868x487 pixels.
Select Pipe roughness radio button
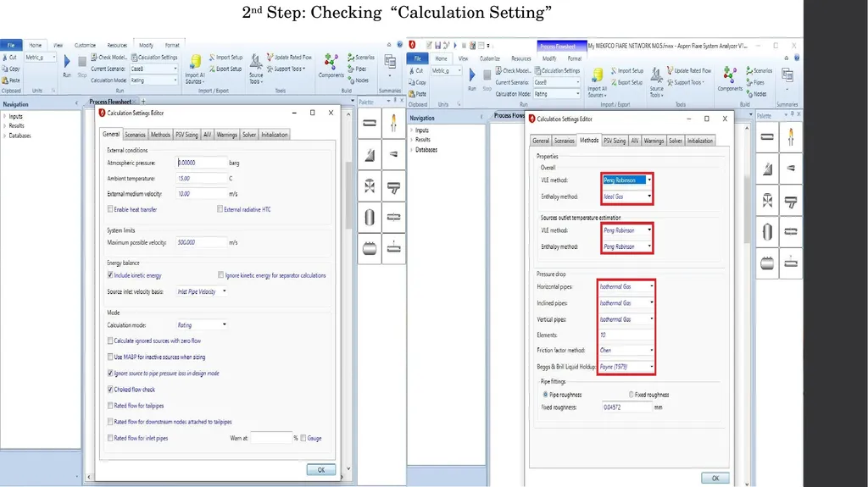[545, 395]
